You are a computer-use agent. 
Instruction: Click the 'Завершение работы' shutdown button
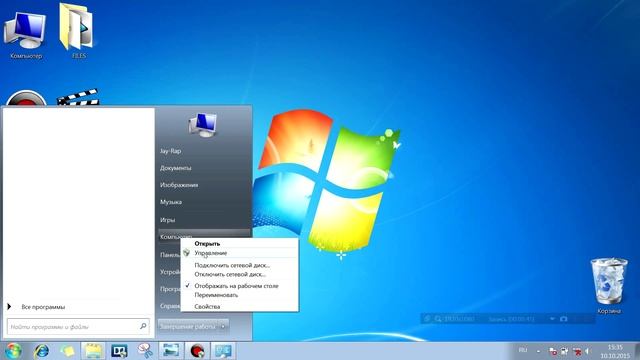click(188, 327)
